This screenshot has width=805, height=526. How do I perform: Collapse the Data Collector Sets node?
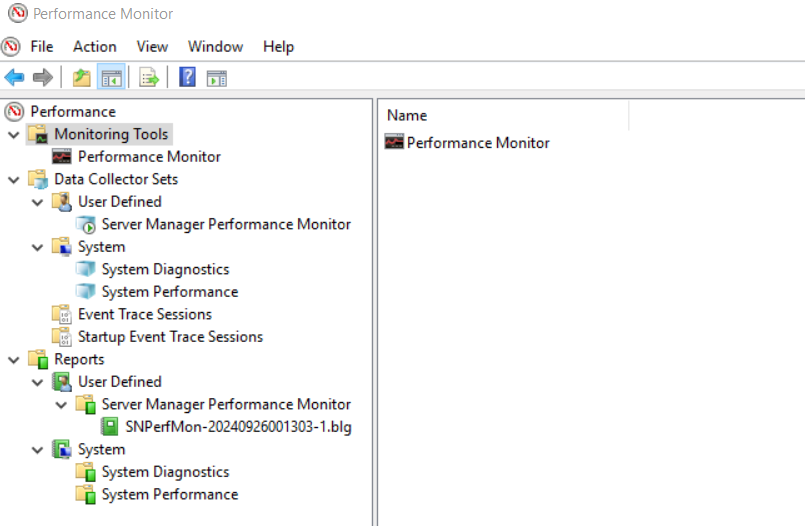(x=14, y=180)
